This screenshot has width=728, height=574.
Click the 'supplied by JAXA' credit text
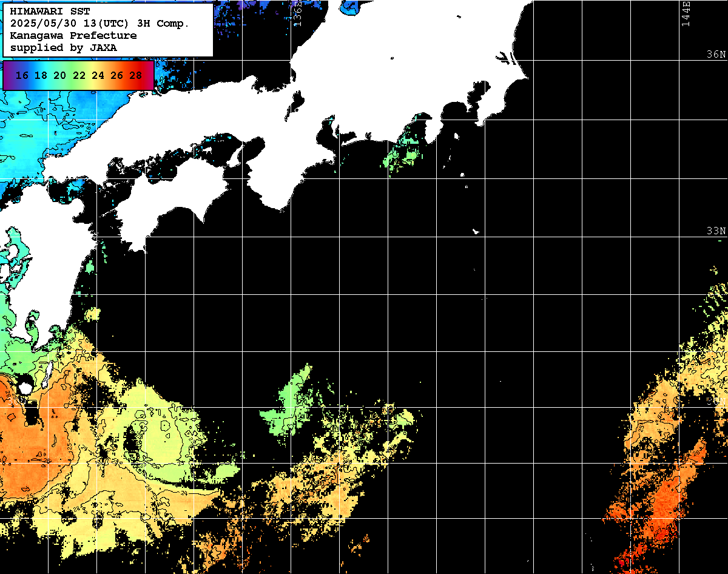click(x=64, y=47)
